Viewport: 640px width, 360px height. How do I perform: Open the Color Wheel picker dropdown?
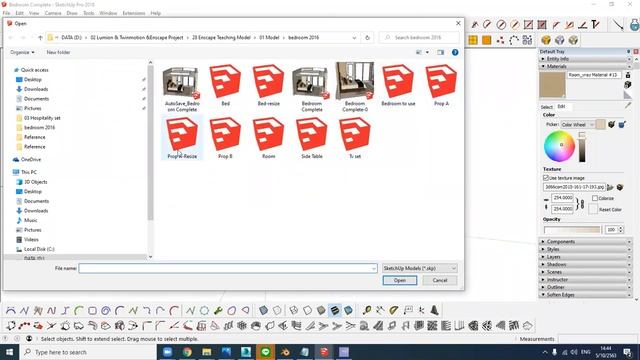(578, 124)
